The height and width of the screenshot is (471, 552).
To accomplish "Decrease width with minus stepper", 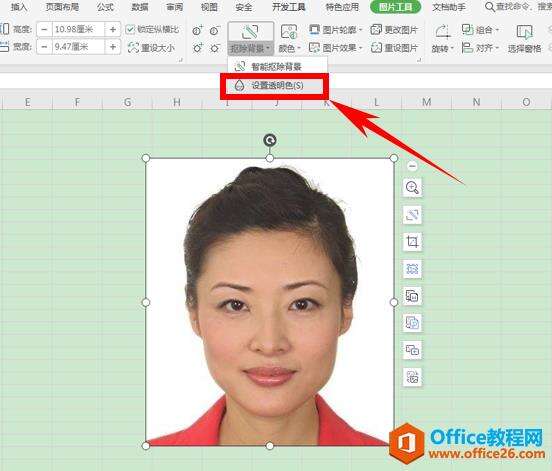I will tap(44, 47).
